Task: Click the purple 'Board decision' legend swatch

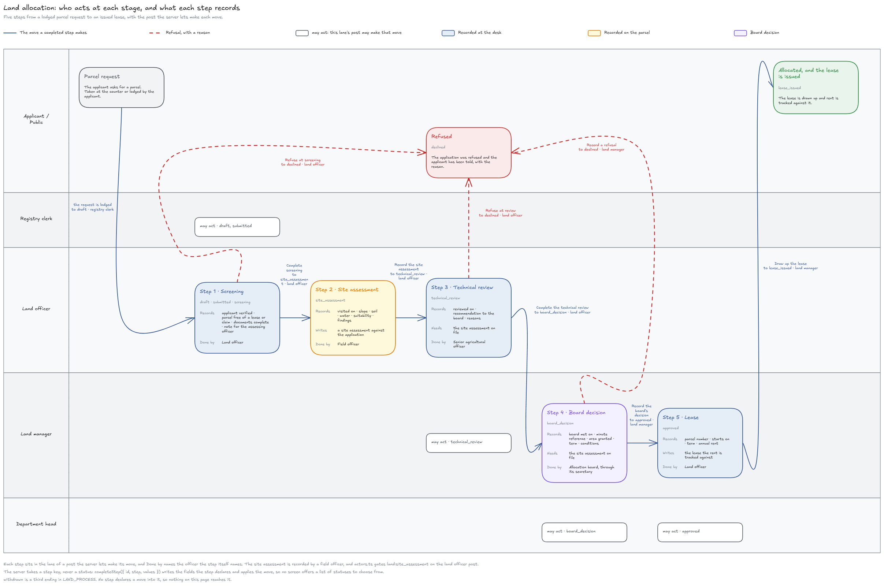Action: pyautogui.click(x=740, y=33)
